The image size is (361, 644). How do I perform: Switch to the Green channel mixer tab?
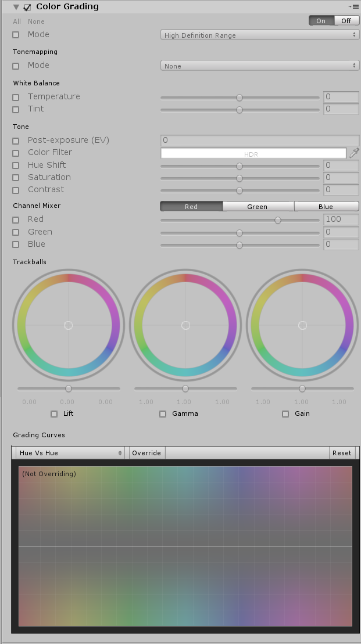[258, 207]
